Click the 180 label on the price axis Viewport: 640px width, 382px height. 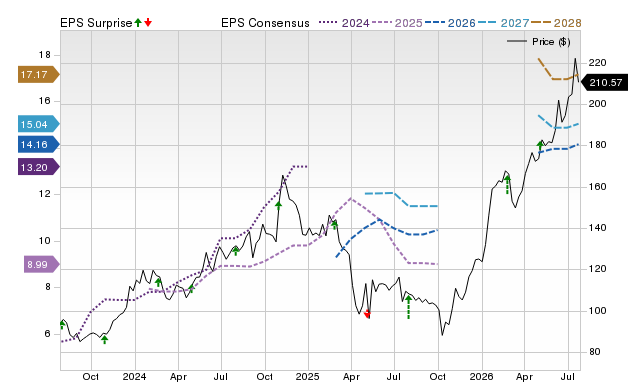[x=597, y=145]
